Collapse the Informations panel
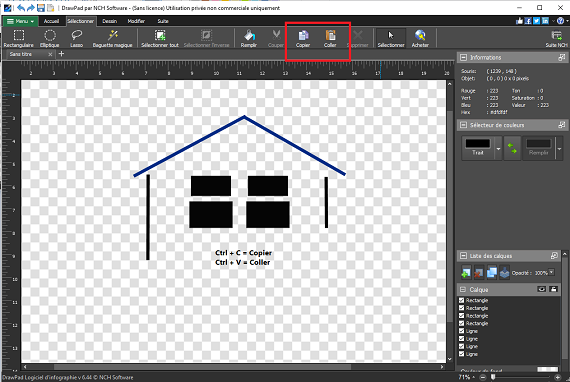The height and width of the screenshot is (382, 570). pyautogui.click(x=463, y=57)
